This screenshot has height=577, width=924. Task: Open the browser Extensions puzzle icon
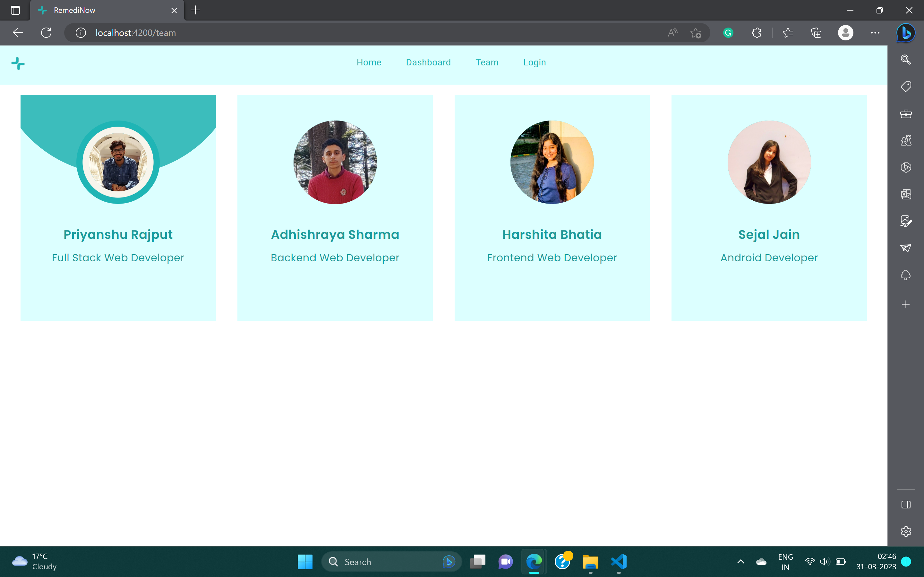(757, 33)
